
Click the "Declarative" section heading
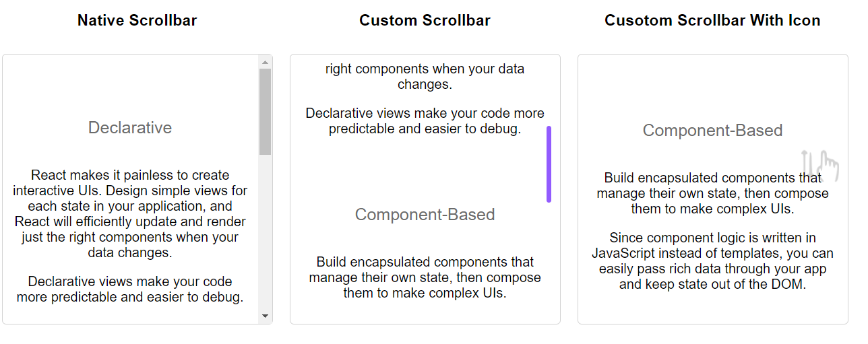click(130, 127)
